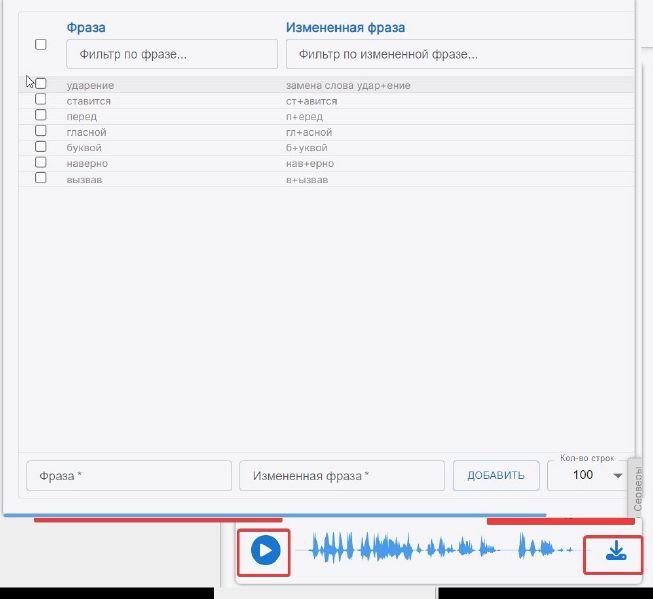The image size is (653, 599).
Task: Check the буквой row checkbox
Action: pyautogui.click(x=41, y=147)
